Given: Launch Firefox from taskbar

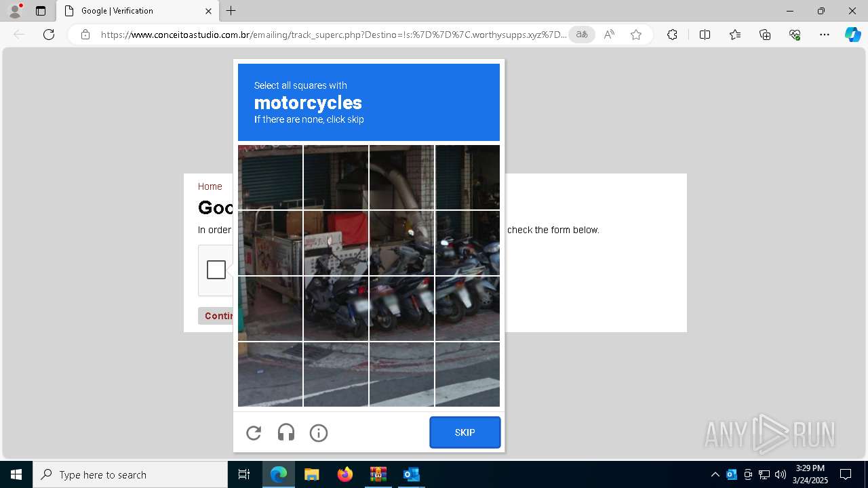Looking at the screenshot, I should click(345, 474).
